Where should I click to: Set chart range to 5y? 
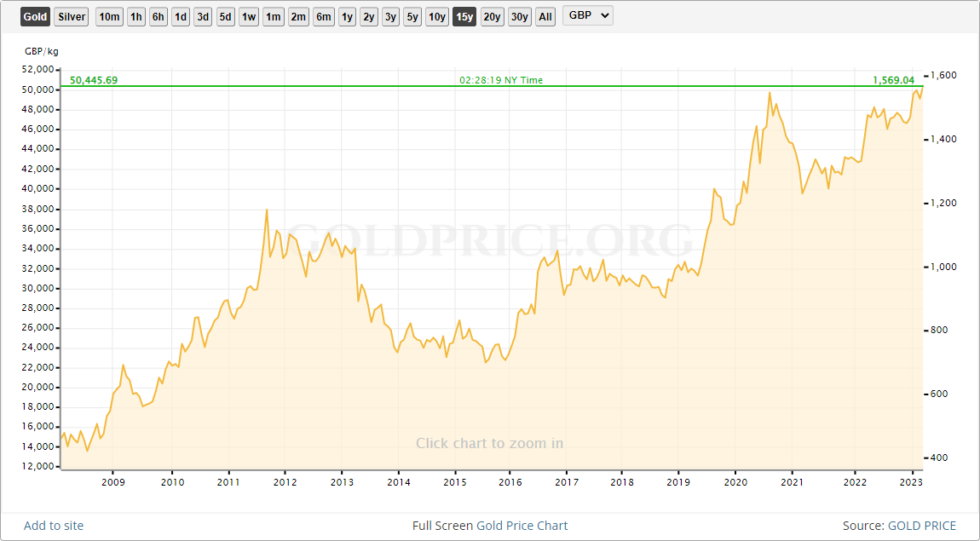click(x=412, y=17)
